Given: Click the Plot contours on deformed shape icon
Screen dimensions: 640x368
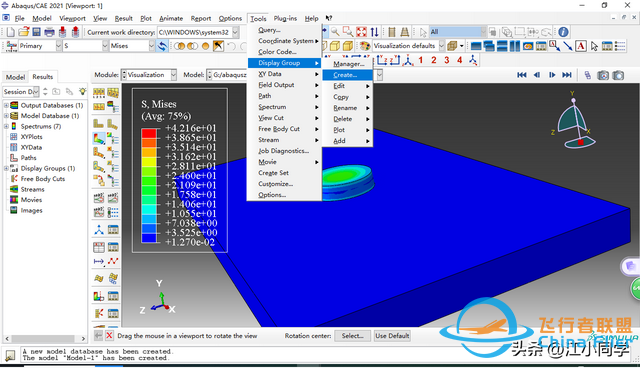Looking at the screenshot, I should point(99,139).
